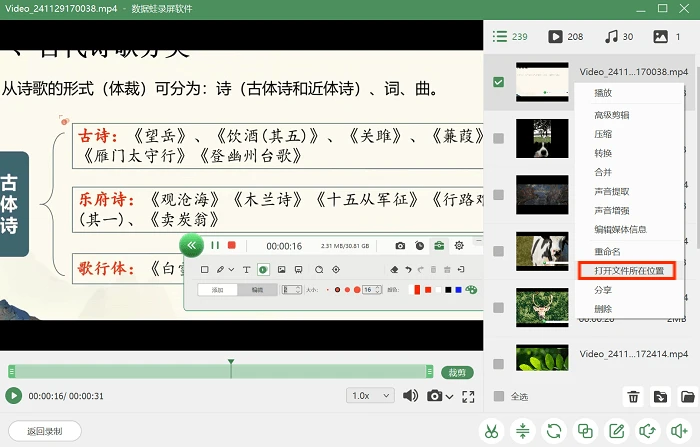This screenshot has width=700, height=447.
Task: Toggle player fullscreen mode icon
Action: point(468,396)
